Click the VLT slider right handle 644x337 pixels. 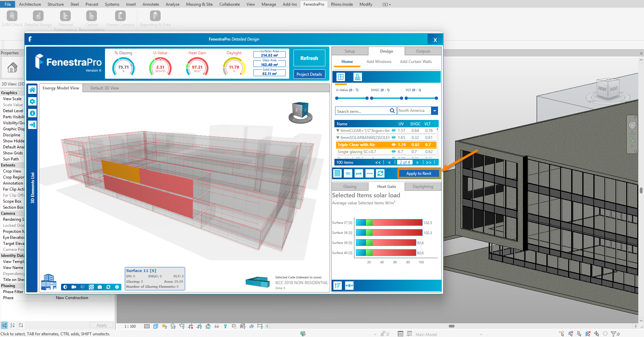pyautogui.click(x=436, y=98)
